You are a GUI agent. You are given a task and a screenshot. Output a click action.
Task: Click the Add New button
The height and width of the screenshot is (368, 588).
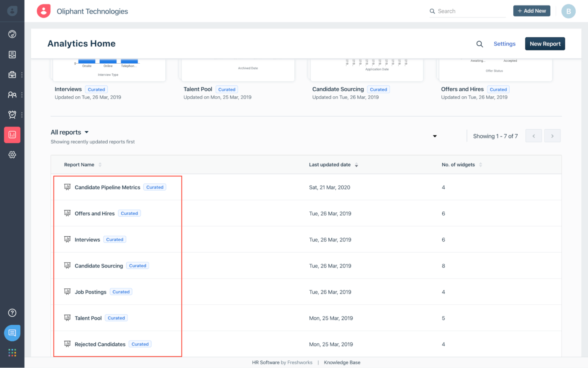pos(531,11)
